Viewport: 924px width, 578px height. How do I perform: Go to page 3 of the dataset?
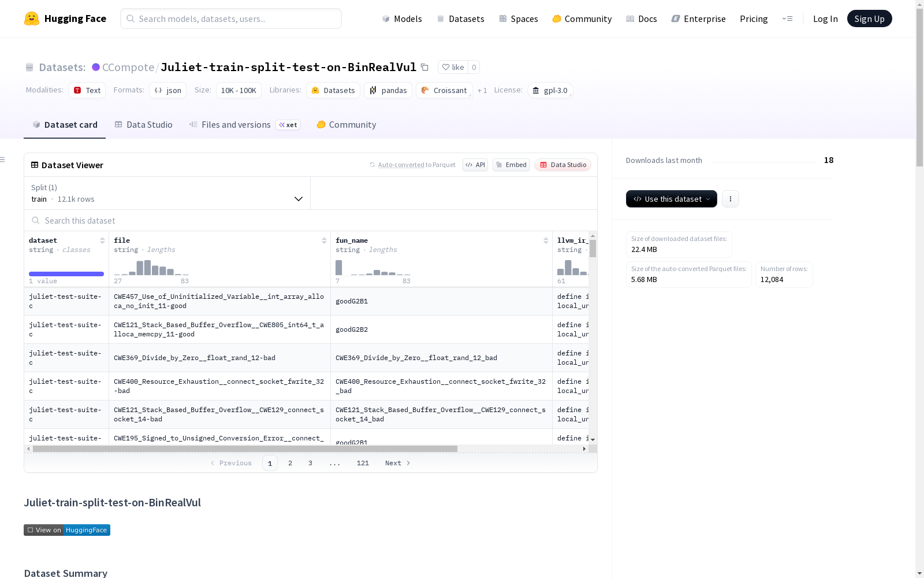[310, 463]
